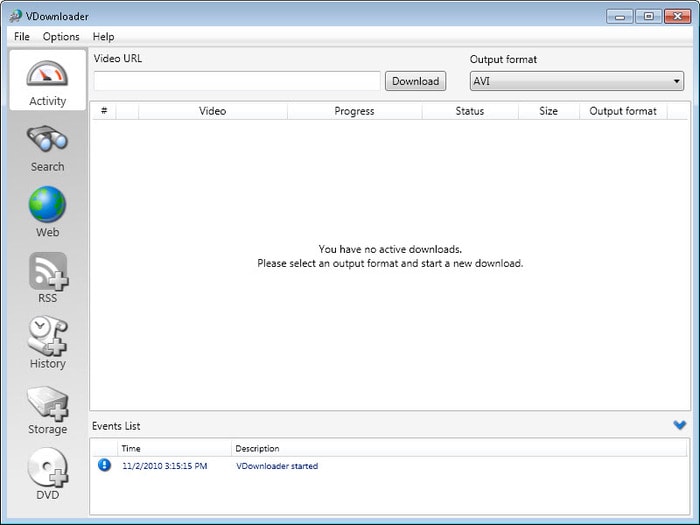
Task: Close the VDownloader window
Action: coord(677,17)
